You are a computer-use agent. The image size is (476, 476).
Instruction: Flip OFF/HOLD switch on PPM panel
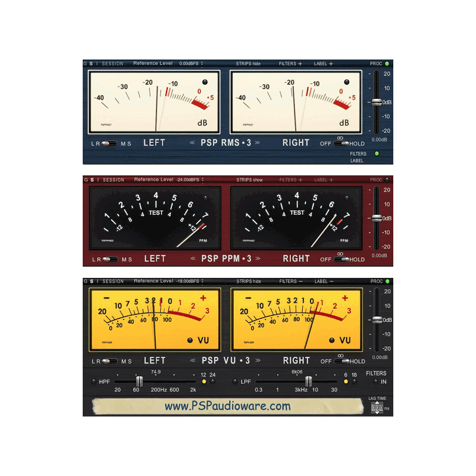point(341,259)
